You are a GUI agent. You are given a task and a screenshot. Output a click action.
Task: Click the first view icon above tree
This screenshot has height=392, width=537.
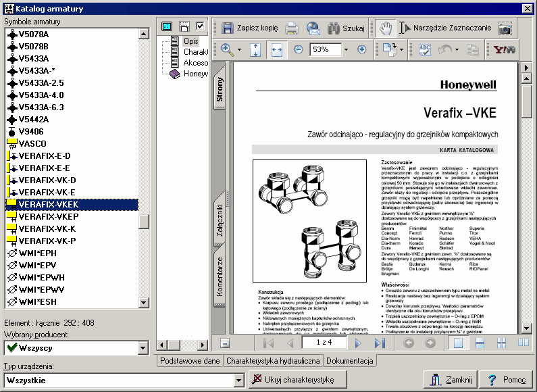167,26
